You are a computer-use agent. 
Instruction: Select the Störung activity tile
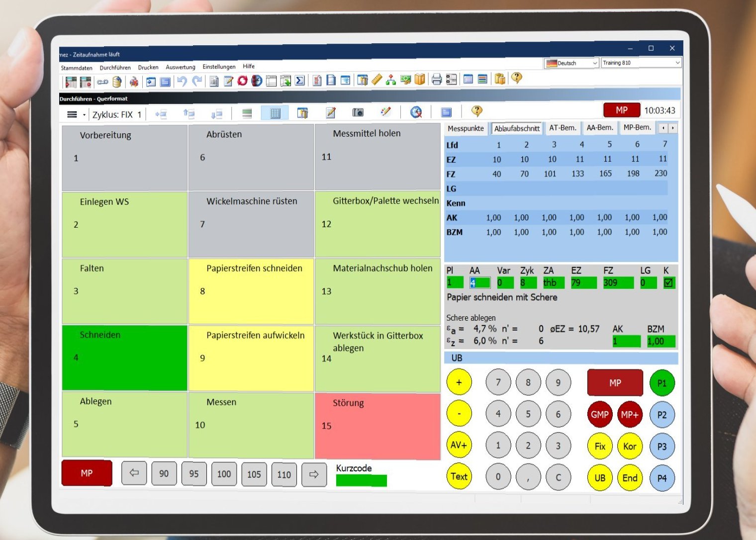[x=378, y=426]
